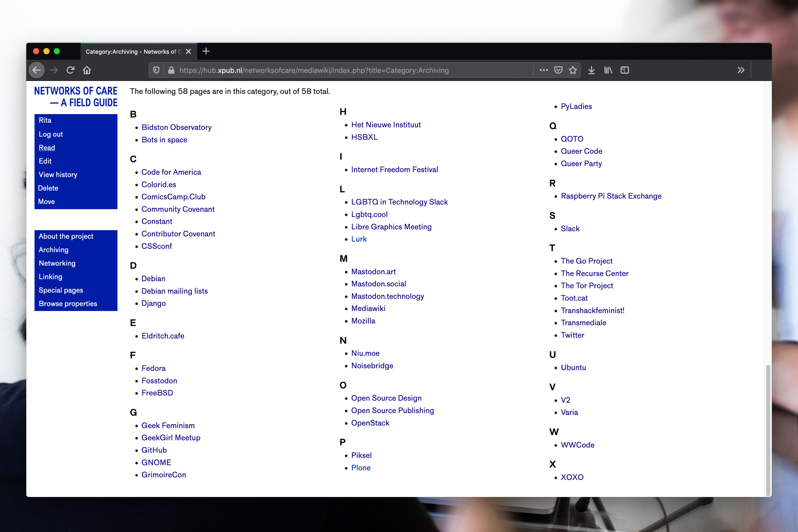Screen dimensions: 798x532
Task: Open the Noisebridge page
Action: [x=372, y=366]
